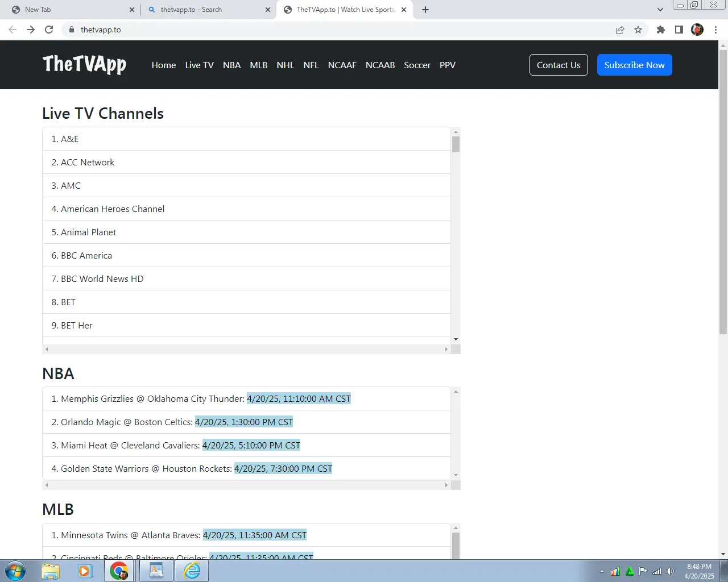Select the TheTVApp.to Watch Live Sports tab
Image resolution: width=728 pixels, height=582 pixels.
345,10
